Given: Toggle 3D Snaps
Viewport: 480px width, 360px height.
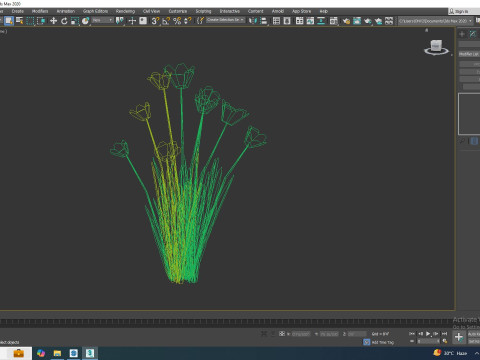Looking at the screenshot, I should point(155,21).
